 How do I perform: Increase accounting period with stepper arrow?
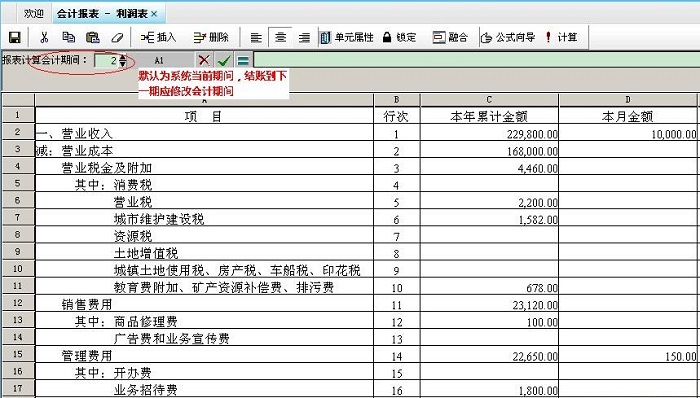[123, 57]
